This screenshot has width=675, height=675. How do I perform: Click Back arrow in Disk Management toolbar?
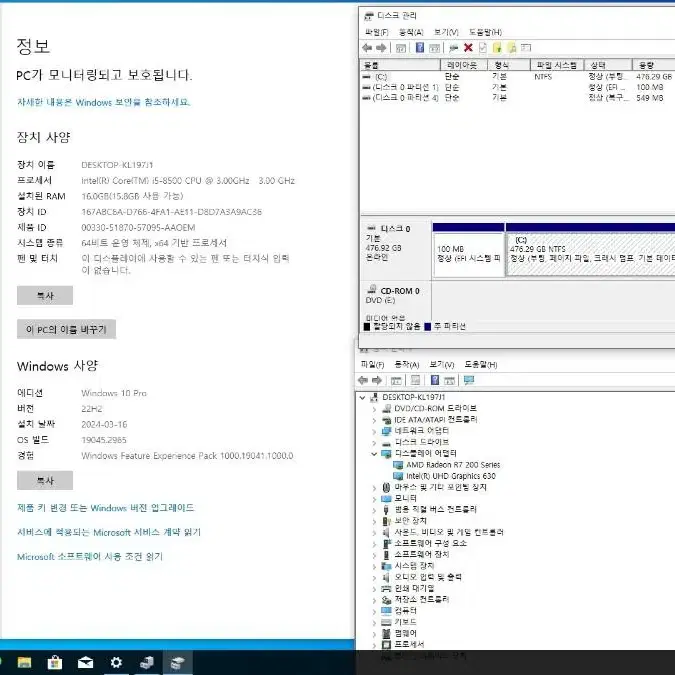tap(367, 48)
